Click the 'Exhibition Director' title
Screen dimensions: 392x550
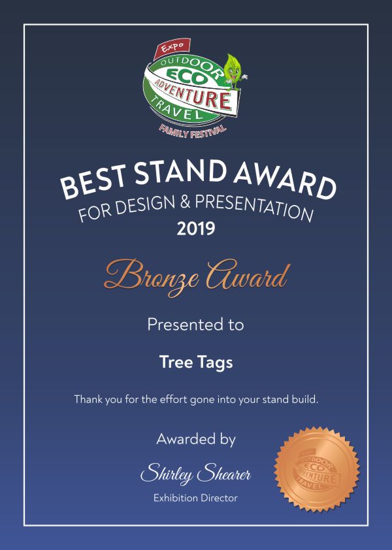coord(195,498)
